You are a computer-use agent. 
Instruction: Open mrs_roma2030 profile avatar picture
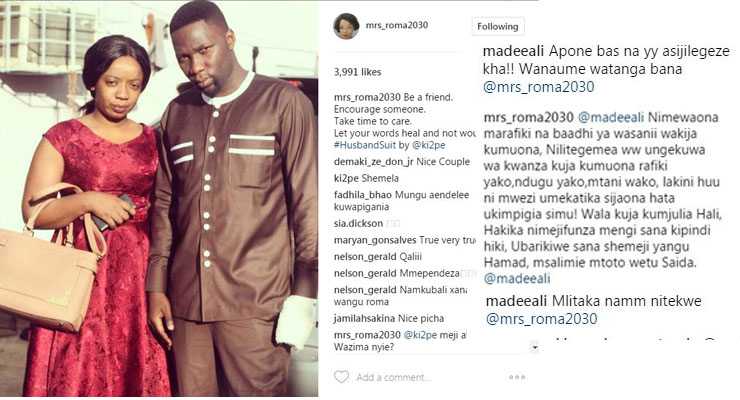[346, 26]
